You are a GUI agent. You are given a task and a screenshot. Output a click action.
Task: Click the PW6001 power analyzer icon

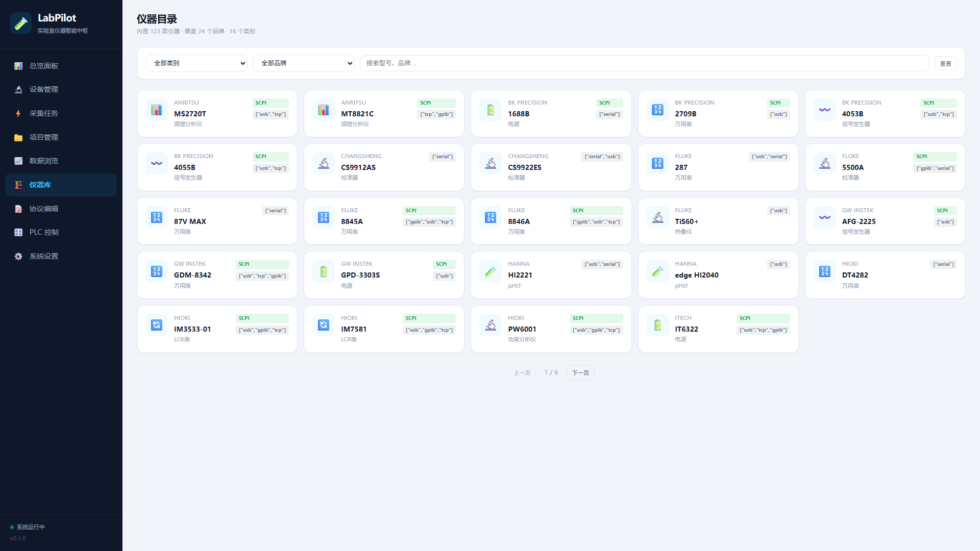coord(491,325)
